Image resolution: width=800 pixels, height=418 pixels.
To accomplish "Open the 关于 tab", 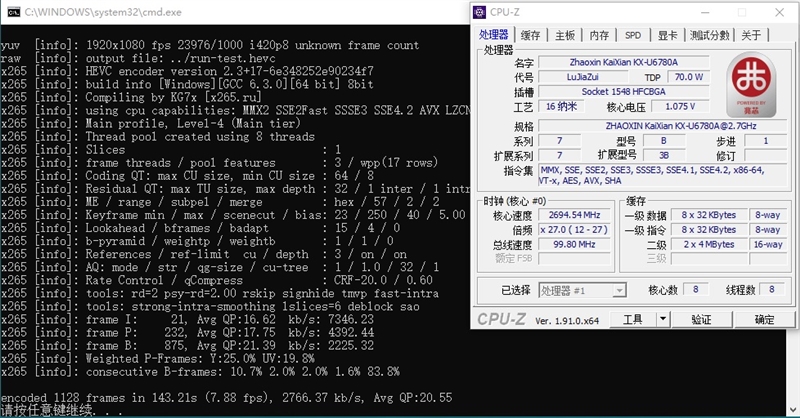I will pyautogui.click(x=751, y=35).
